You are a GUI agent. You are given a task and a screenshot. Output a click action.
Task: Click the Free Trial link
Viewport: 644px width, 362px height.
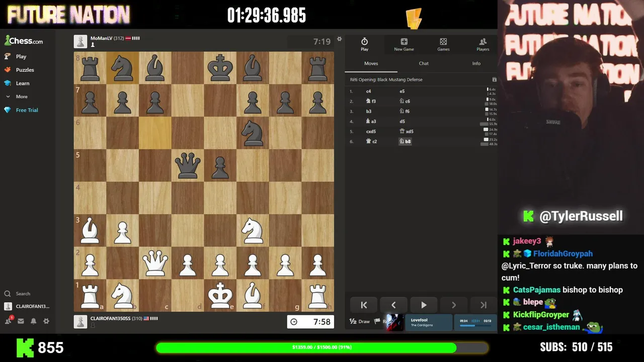coord(21,110)
